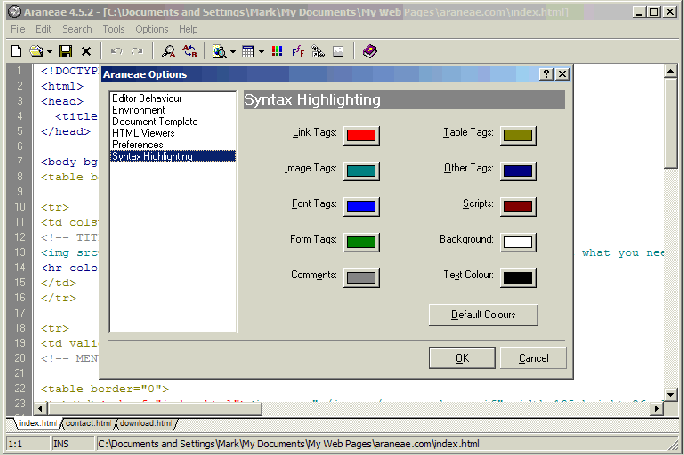The image size is (684, 455).
Task: Change the green Form Tags colour
Action: point(361,242)
